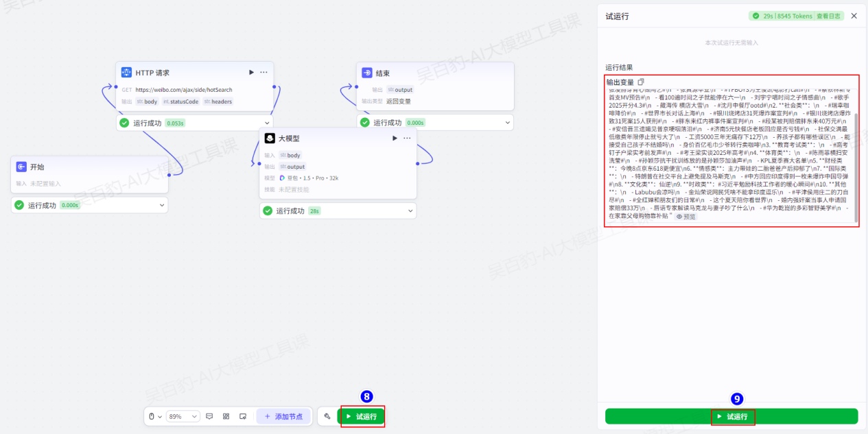Expand the 开始 node 运行成功 result row

tap(162, 205)
